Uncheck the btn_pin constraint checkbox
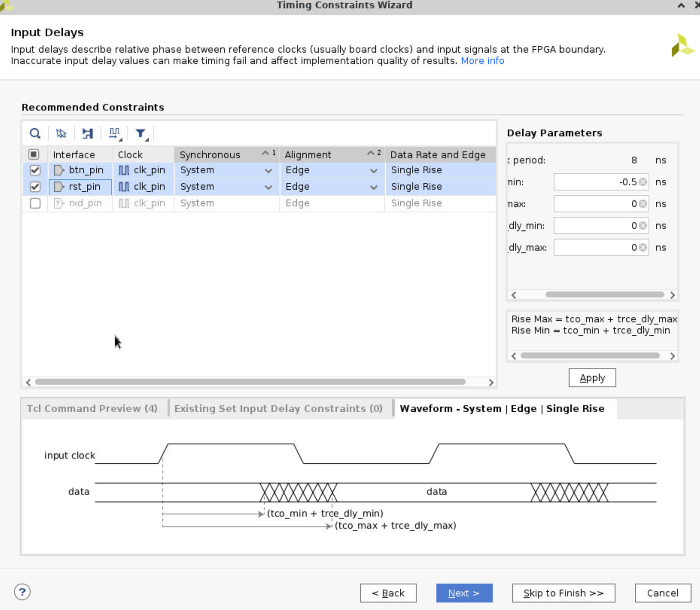 pos(35,170)
